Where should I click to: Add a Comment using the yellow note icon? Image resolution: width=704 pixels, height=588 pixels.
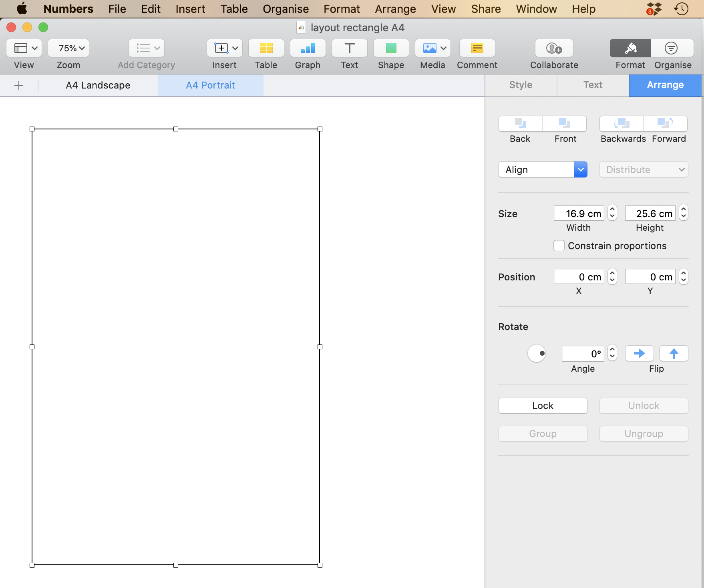click(477, 48)
